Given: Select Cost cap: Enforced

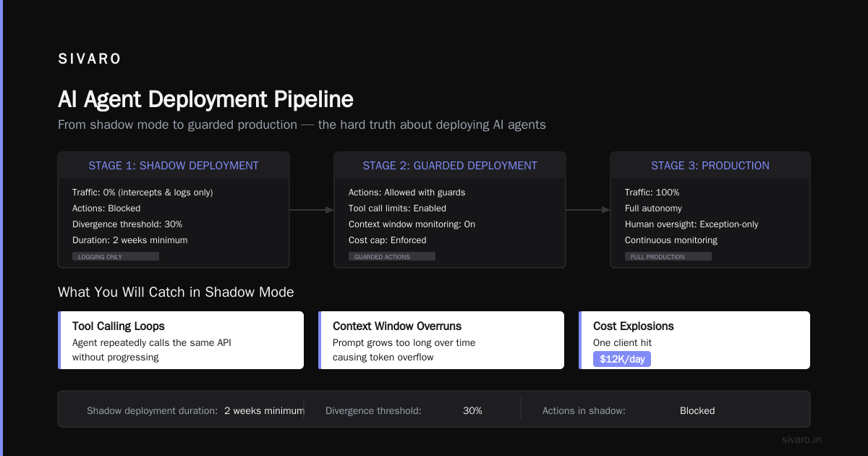Looking at the screenshot, I should [x=388, y=240].
